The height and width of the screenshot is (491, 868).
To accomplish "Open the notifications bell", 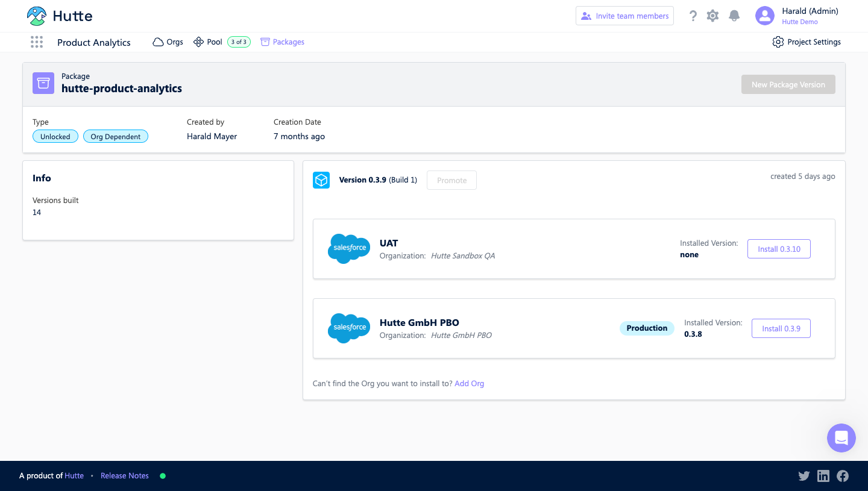I will click(734, 16).
